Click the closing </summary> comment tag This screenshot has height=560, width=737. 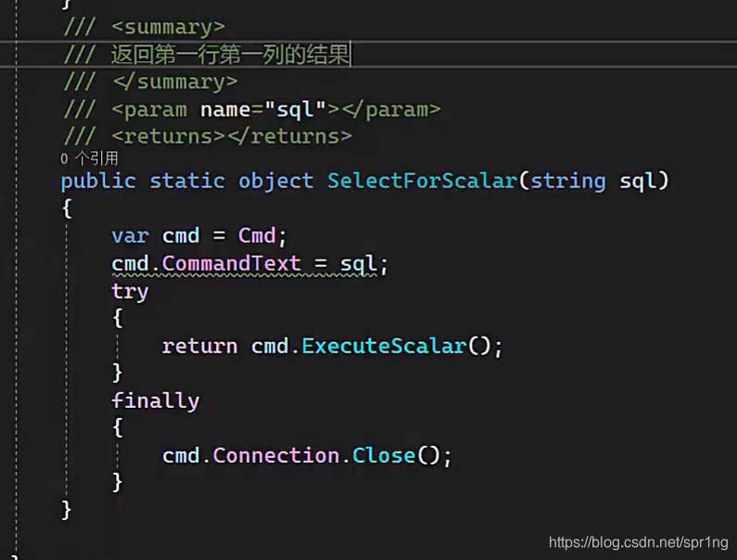click(x=175, y=82)
